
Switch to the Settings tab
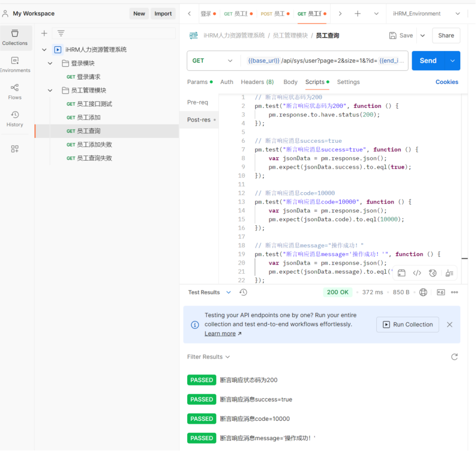(348, 82)
